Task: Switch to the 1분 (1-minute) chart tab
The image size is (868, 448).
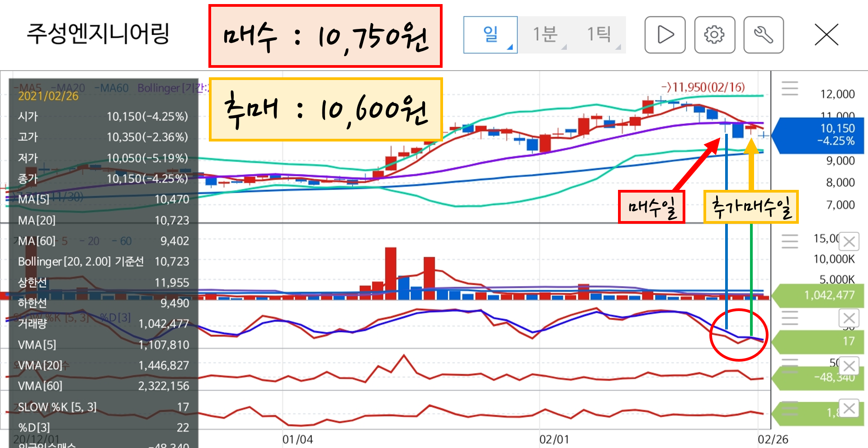Action: tap(545, 35)
